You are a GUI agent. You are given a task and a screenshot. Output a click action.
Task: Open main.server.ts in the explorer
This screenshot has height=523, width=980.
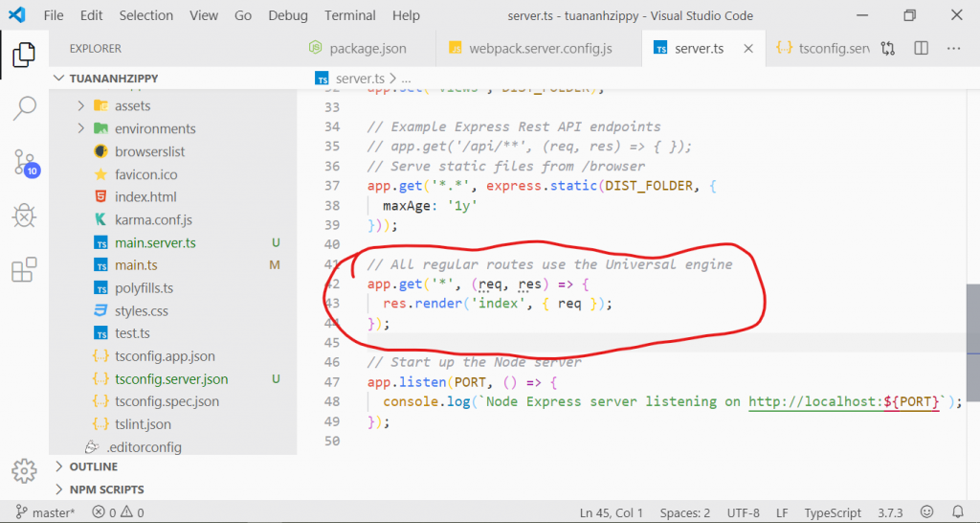tap(155, 242)
